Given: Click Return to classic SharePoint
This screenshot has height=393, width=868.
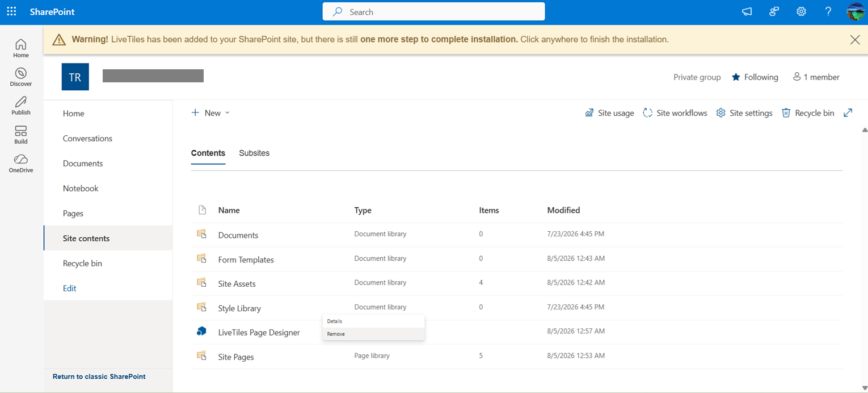Looking at the screenshot, I should click(x=99, y=377).
